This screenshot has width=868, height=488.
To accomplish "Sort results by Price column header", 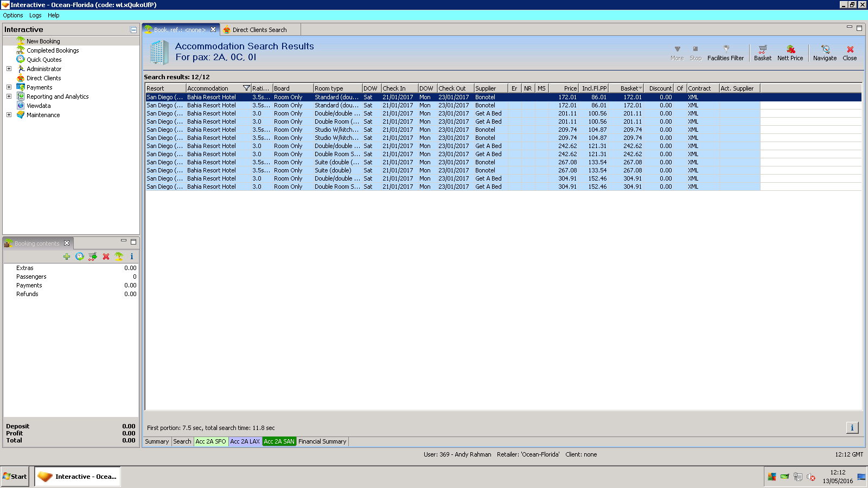I will (570, 88).
